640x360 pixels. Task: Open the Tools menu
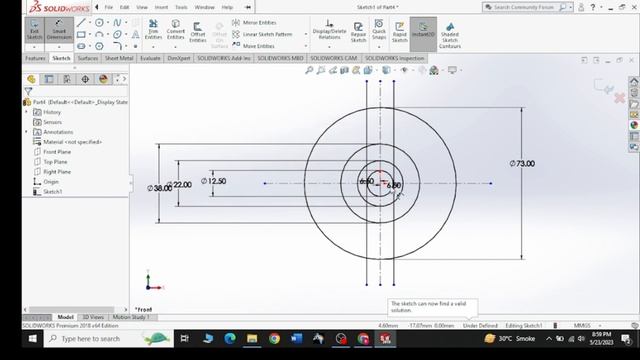[x=181, y=7]
